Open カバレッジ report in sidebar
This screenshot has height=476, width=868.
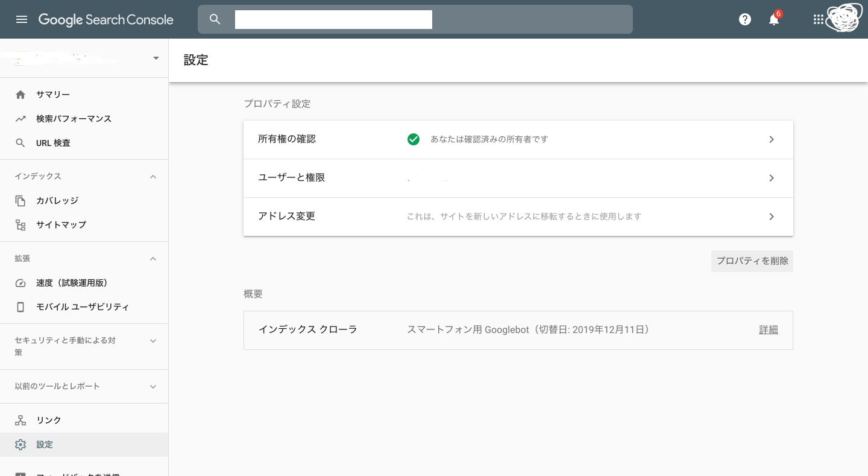[x=57, y=201]
